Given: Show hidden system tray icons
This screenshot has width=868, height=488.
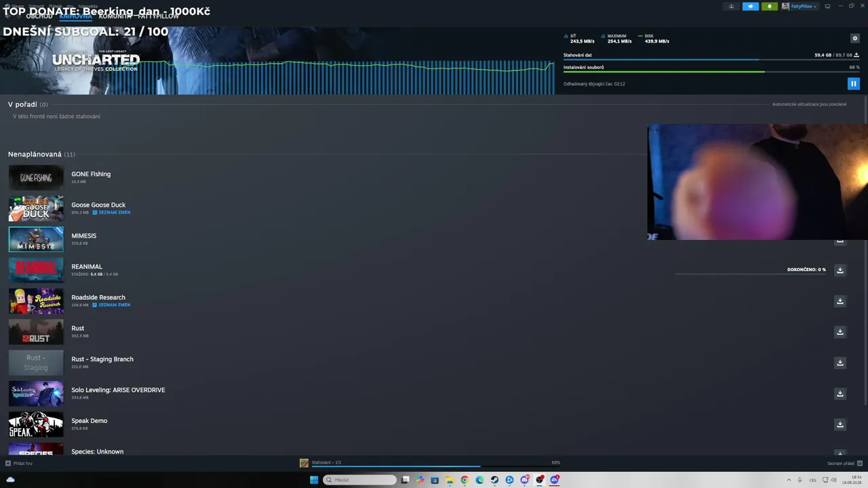Looking at the screenshot, I should pos(788,480).
